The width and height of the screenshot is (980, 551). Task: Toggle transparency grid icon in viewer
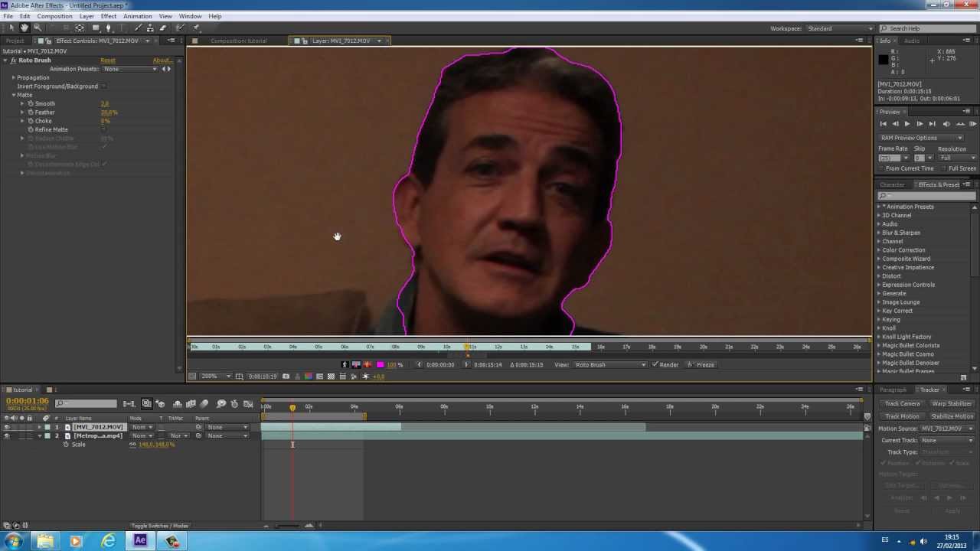331,377
